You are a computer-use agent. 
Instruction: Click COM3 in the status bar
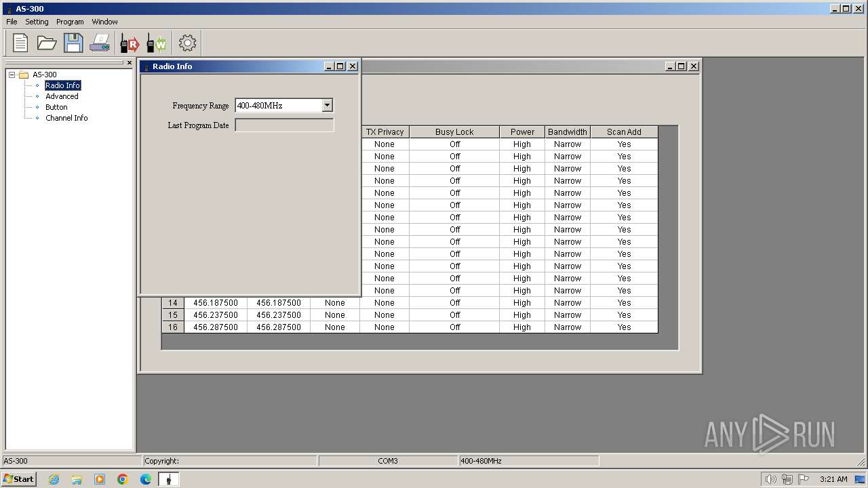[388, 461]
